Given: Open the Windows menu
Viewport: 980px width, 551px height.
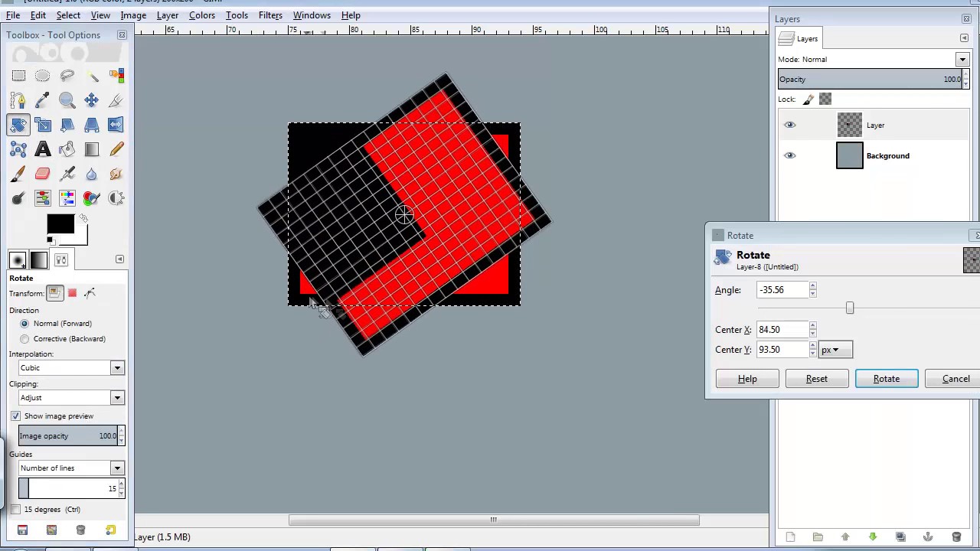Looking at the screenshot, I should [312, 15].
